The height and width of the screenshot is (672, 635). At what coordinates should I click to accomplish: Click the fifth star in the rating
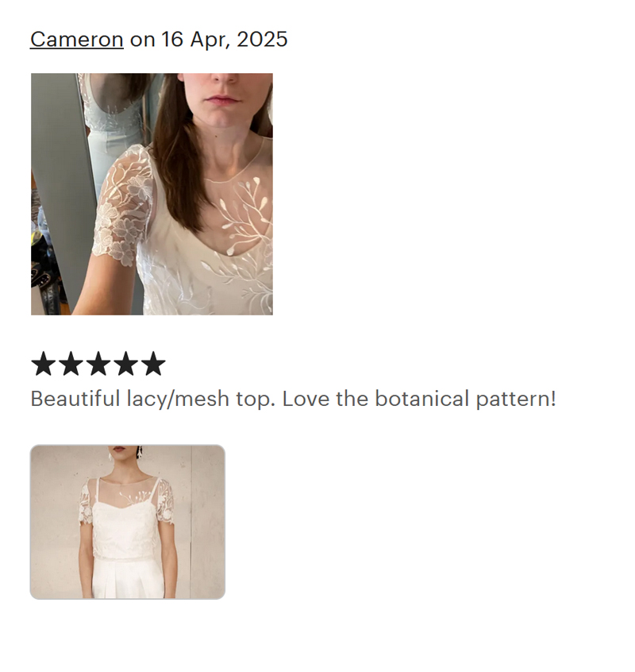[152, 365]
